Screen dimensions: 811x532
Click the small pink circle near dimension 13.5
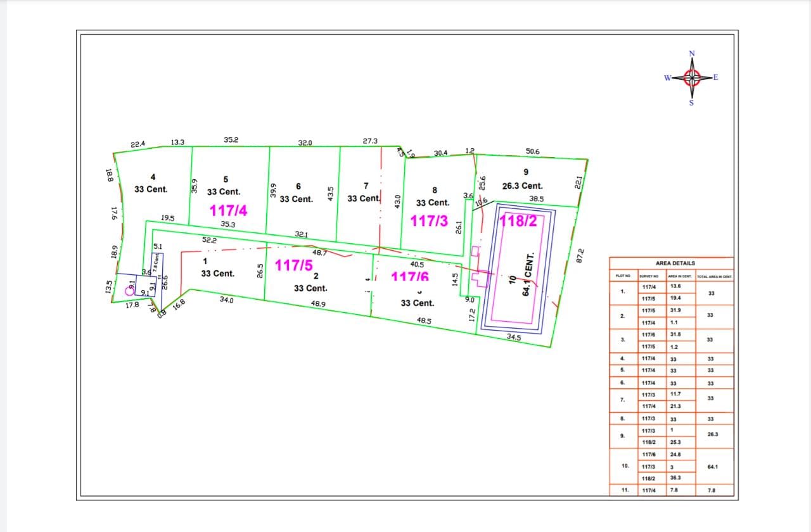click(x=129, y=292)
